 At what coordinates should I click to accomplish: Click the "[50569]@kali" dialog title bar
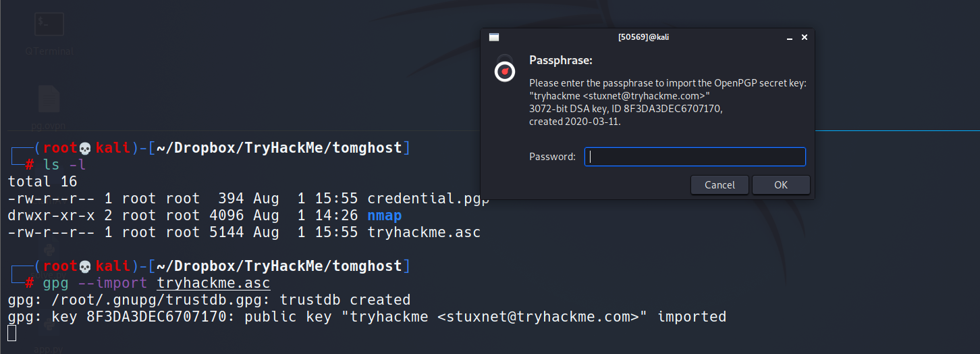coord(643,38)
